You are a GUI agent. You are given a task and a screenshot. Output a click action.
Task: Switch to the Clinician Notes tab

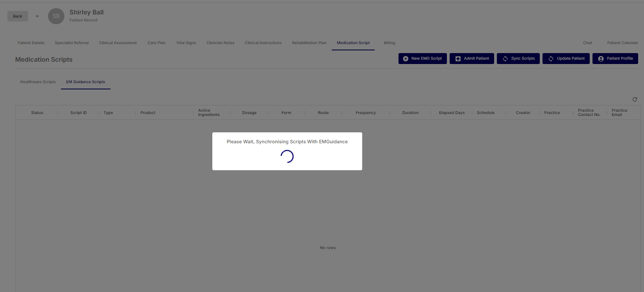pos(221,43)
